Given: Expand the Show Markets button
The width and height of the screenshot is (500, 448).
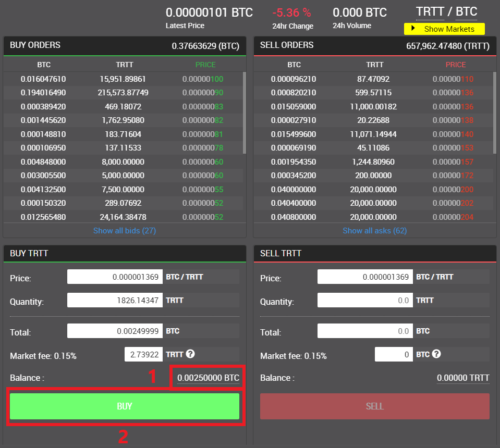Looking at the screenshot, I should [444, 29].
